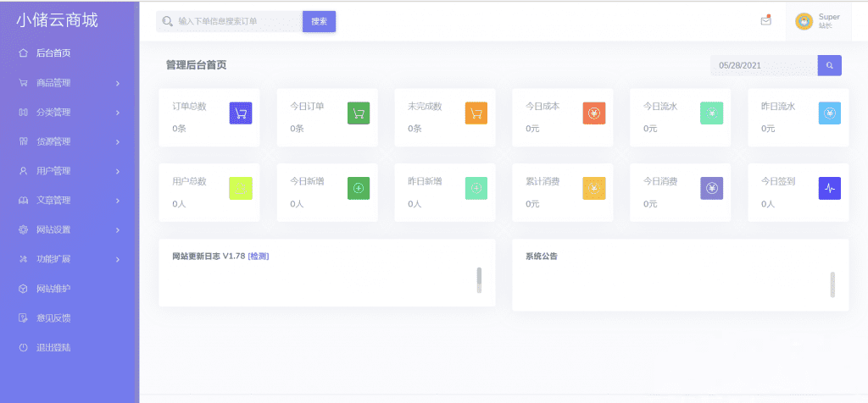Click the Super user avatar

point(804,21)
